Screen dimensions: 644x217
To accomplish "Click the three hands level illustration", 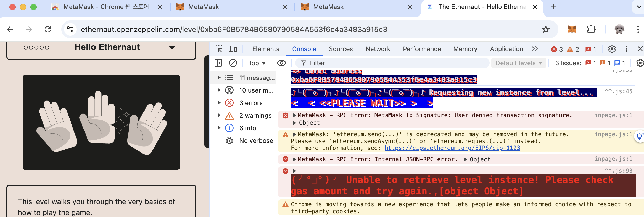I will click(101, 122).
